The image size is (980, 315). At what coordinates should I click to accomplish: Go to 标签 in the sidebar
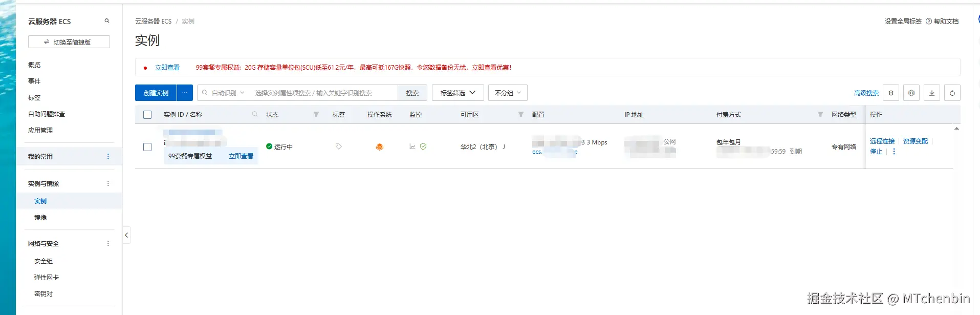coord(34,98)
